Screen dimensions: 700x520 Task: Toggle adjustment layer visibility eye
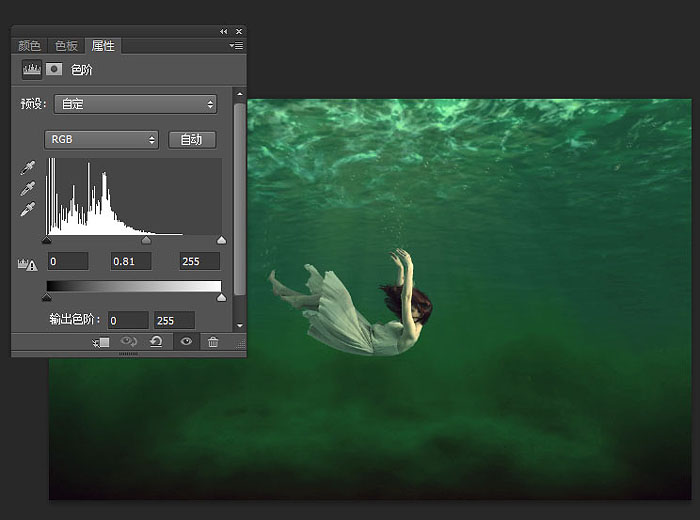tap(186, 341)
